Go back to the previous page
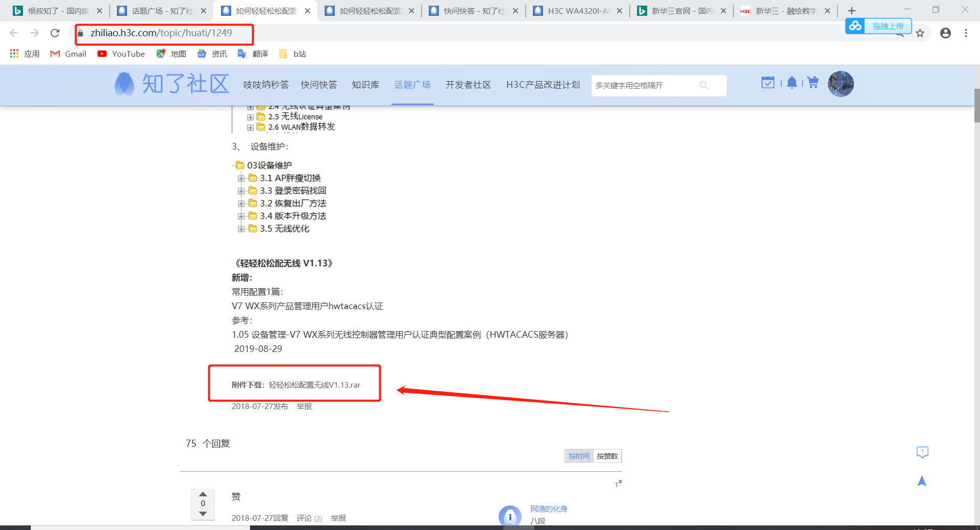The image size is (980, 530). pos(14,33)
